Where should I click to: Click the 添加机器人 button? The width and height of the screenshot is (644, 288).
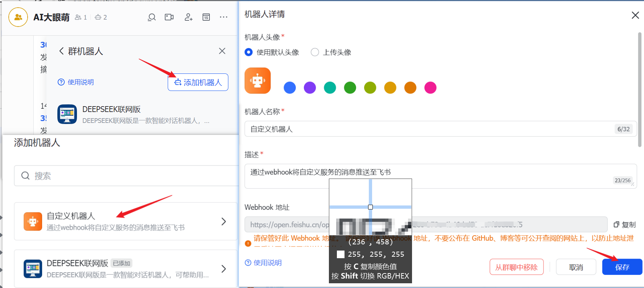pyautogui.click(x=198, y=82)
